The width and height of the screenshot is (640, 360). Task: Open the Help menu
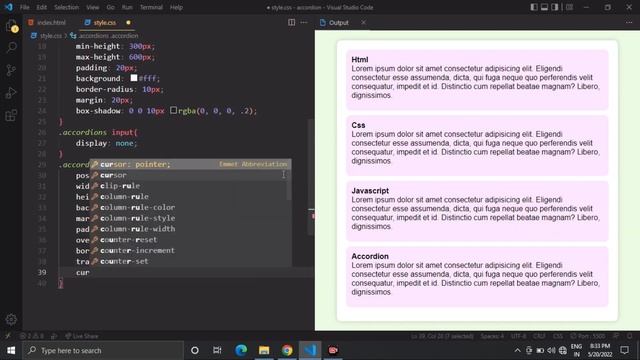(176, 7)
